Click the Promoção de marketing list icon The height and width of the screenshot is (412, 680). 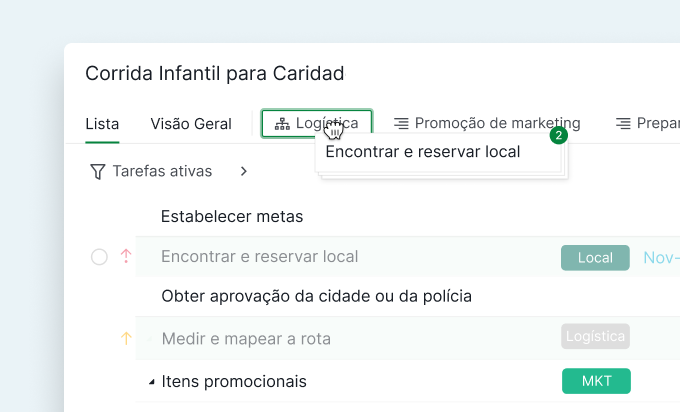tap(401, 124)
